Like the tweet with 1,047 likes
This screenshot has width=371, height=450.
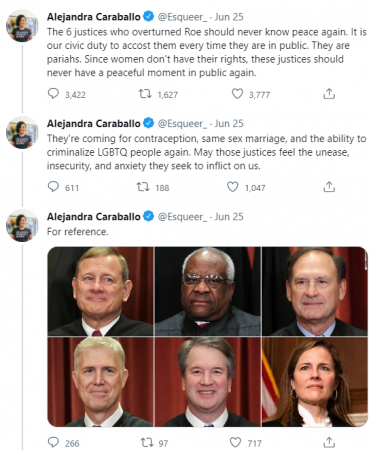click(233, 187)
